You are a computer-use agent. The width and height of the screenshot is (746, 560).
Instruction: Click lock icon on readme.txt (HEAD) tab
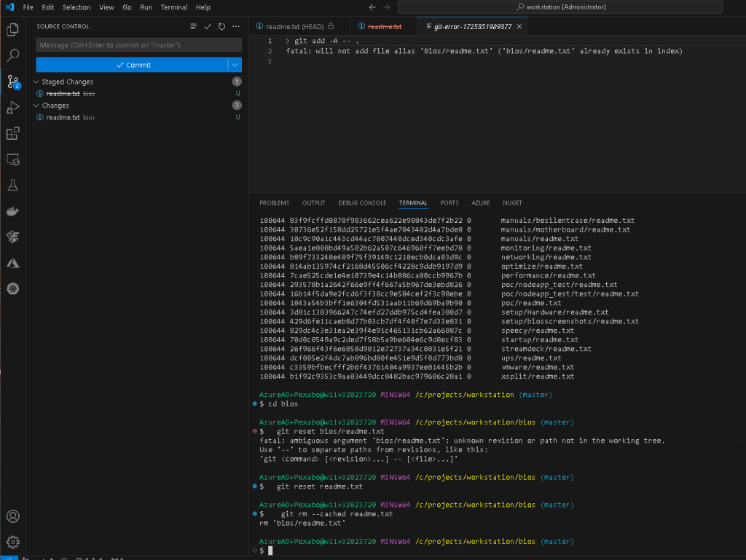coord(331,26)
